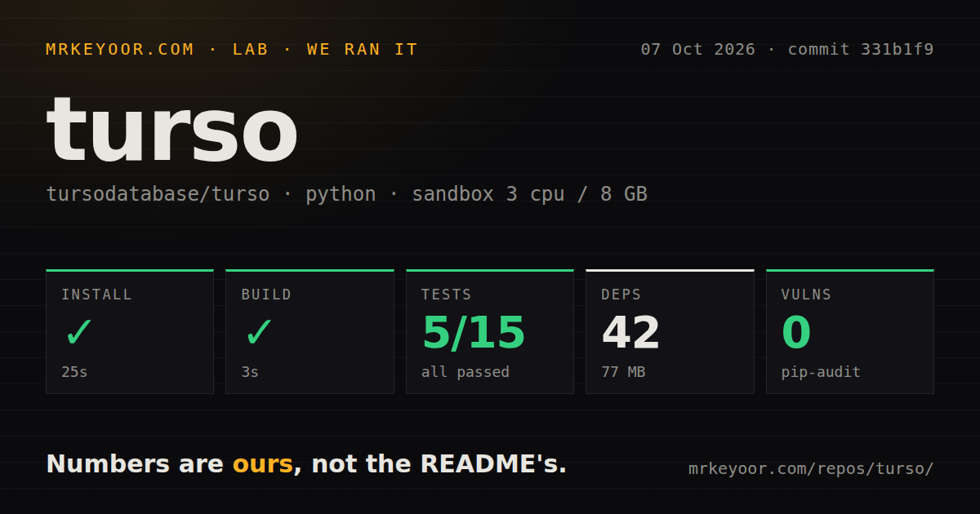This screenshot has width=980, height=514.
Task: Click the green checkmark in the INSTALL card
Action: tap(79, 333)
